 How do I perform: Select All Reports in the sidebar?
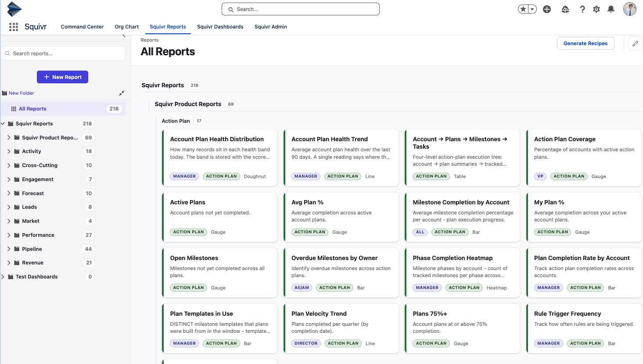(x=63, y=109)
